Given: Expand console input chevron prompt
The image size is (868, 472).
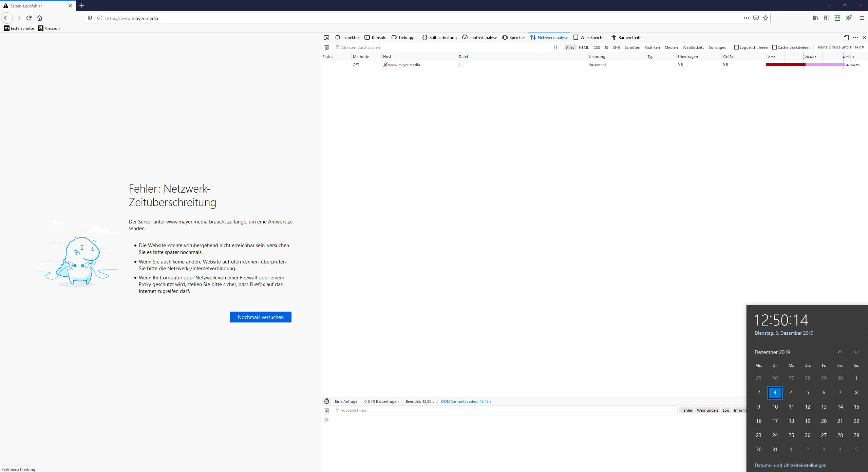Looking at the screenshot, I should [x=327, y=420].
